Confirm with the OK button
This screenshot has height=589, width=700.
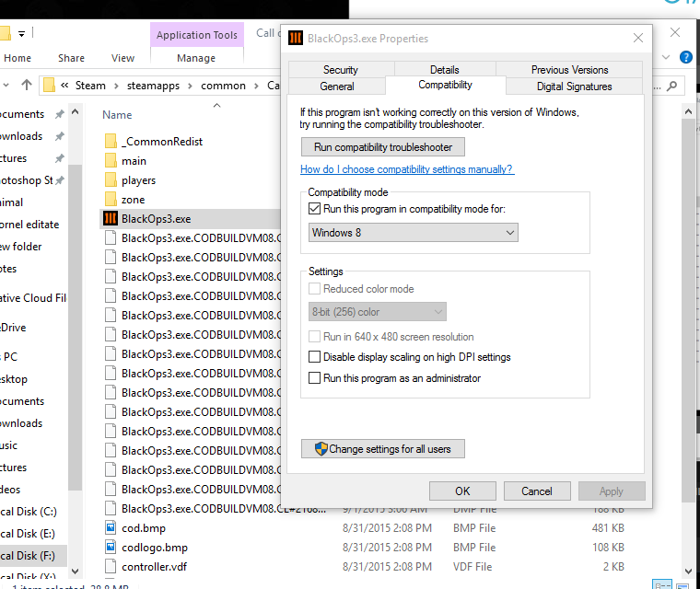pos(462,491)
